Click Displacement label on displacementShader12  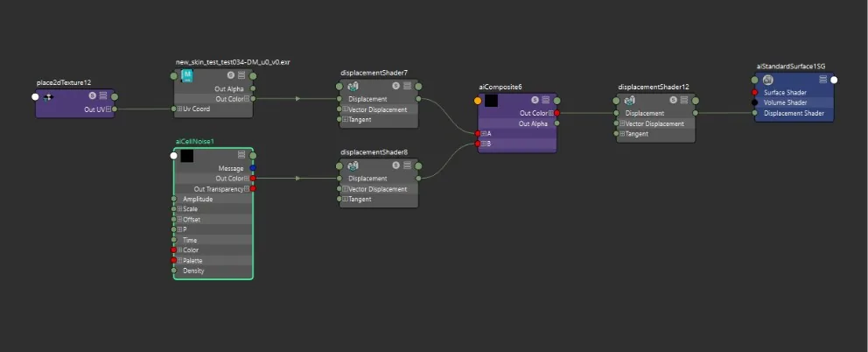point(644,113)
